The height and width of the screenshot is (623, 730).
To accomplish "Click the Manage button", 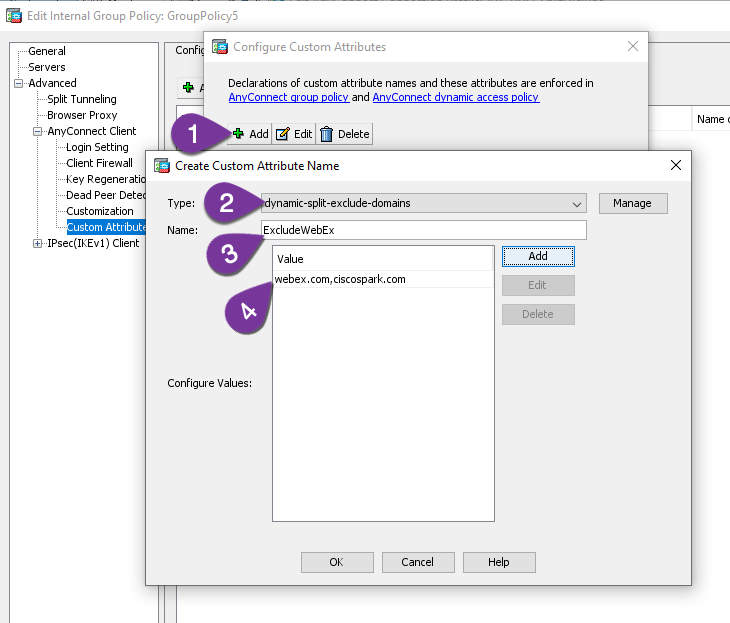I will pos(633,203).
